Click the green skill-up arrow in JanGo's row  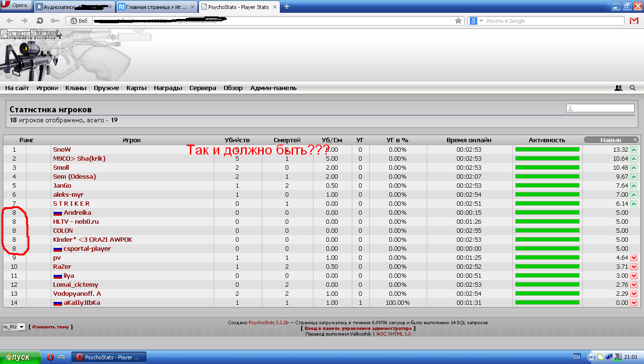pos(634,186)
